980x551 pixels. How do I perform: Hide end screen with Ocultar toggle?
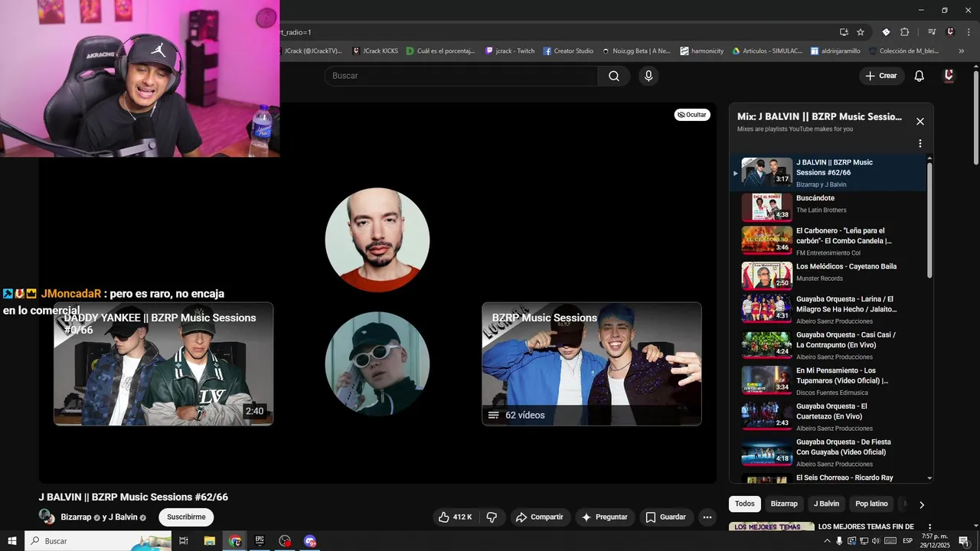coord(692,115)
